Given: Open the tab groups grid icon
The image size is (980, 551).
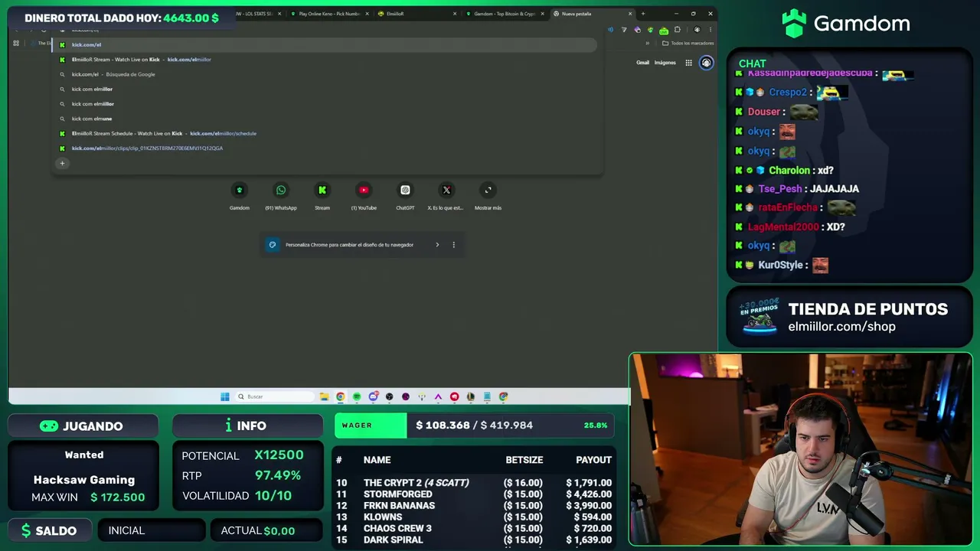Looking at the screenshot, I should (16, 43).
